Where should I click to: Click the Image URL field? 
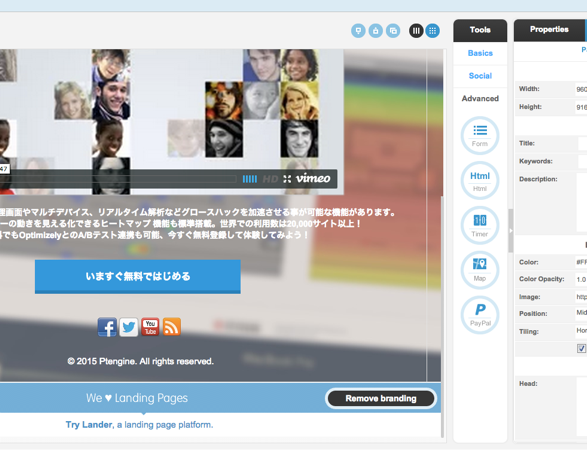[581, 297]
